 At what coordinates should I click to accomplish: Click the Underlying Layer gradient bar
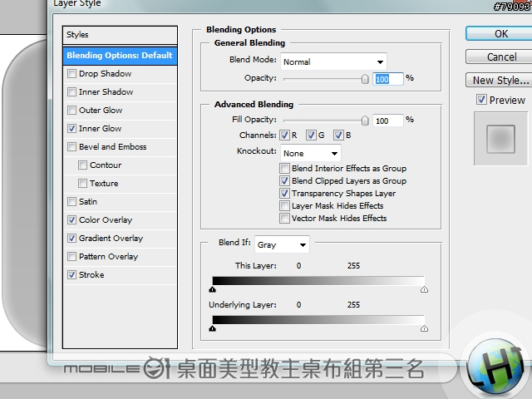click(x=318, y=319)
